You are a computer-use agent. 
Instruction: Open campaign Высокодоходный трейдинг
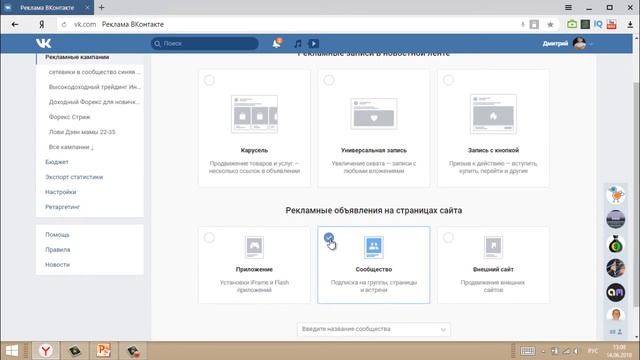click(94, 87)
